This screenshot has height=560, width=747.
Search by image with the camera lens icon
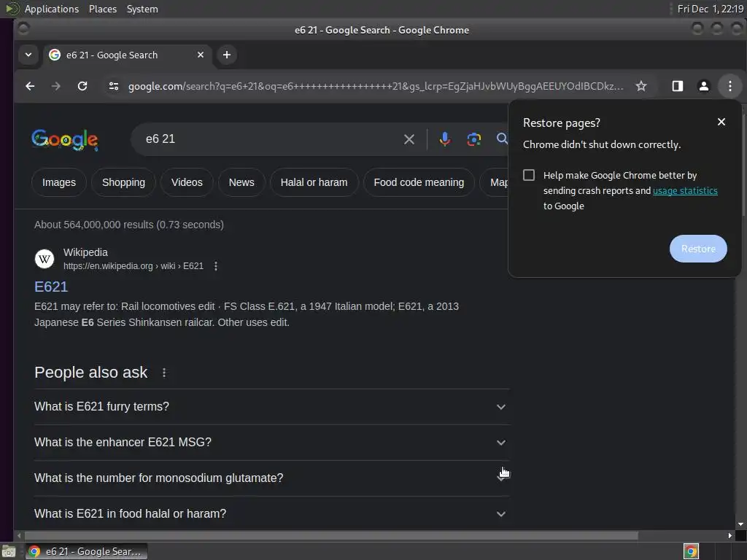point(473,139)
